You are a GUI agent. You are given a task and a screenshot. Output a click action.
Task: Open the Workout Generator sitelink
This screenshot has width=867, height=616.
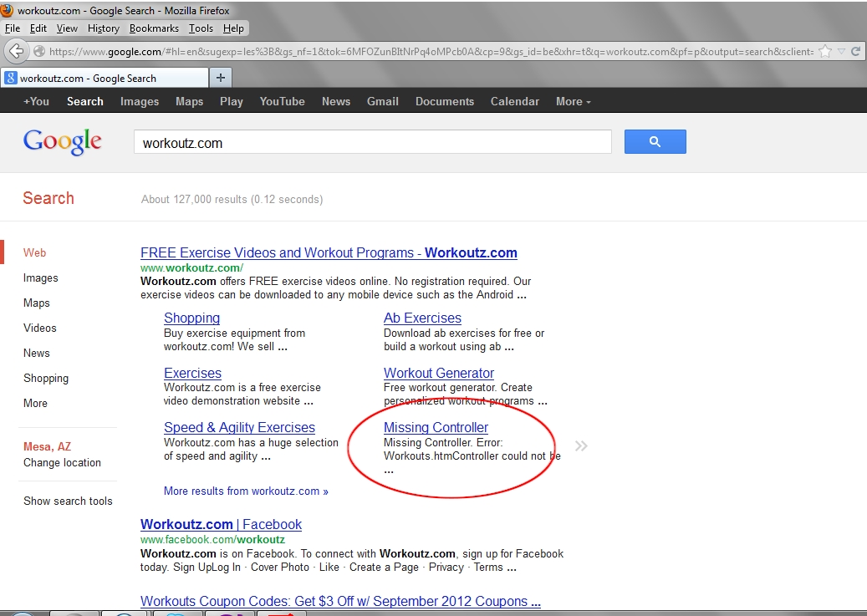tap(439, 373)
